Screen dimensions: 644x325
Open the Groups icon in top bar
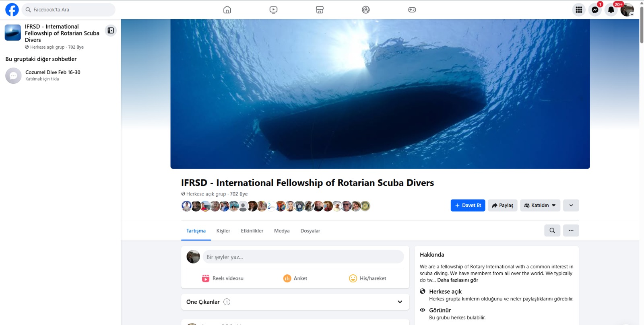366,10
